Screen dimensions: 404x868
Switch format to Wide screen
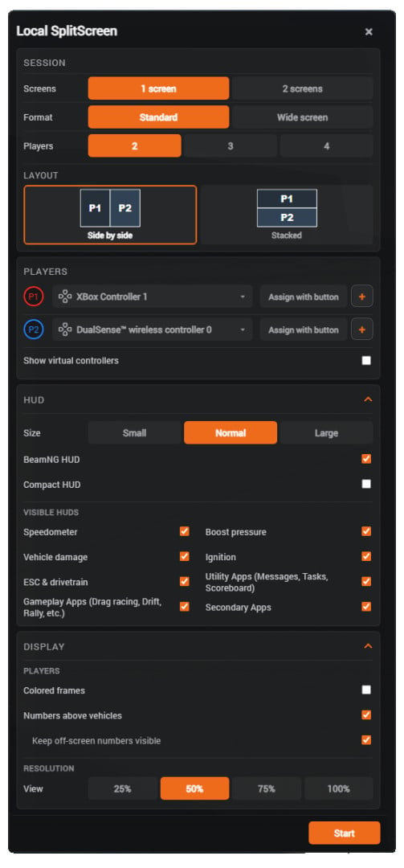[x=302, y=117]
